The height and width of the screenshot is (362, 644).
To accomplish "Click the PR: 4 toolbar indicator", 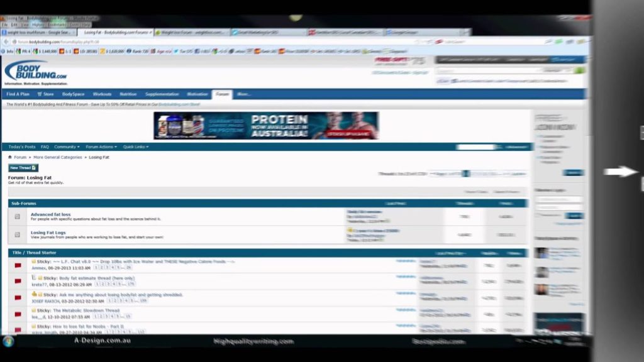I will 23,52.
